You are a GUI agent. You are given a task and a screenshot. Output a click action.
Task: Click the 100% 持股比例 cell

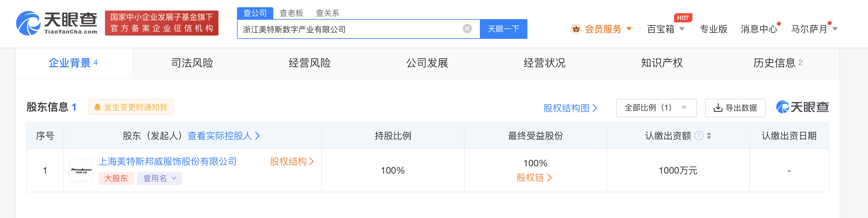pos(393,171)
